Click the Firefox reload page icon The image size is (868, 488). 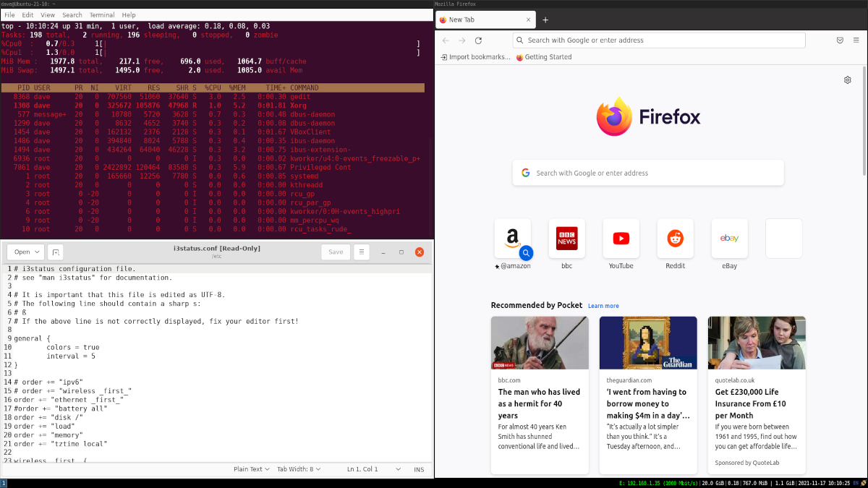(478, 40)
